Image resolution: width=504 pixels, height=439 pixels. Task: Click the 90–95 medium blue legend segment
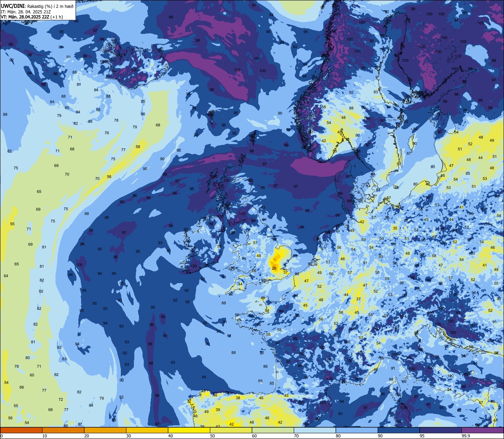[398, 430]
